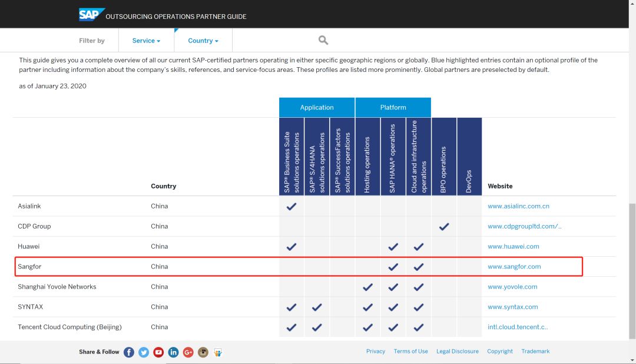The width and height of the screenshot is (636, 364).
Task: Expand the Country filter dropdown
Action: point(203,41)
